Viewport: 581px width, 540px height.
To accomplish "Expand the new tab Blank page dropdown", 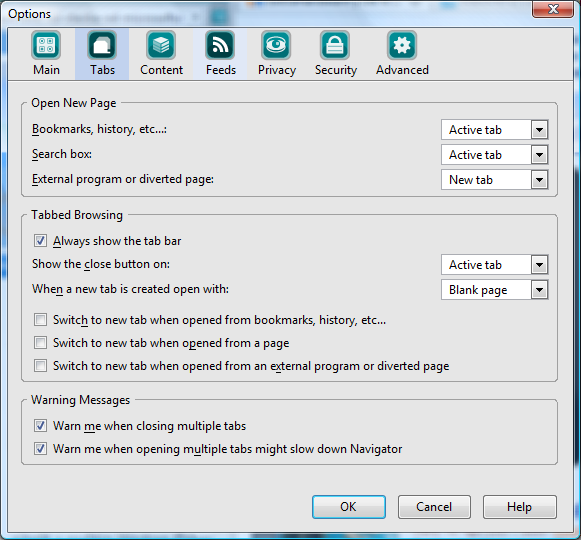I will click(x=495, y=290).
